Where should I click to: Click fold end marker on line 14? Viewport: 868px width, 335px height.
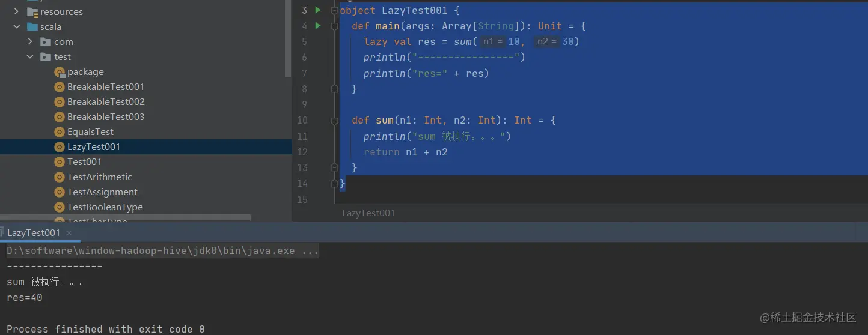click(x=335, y=183)
